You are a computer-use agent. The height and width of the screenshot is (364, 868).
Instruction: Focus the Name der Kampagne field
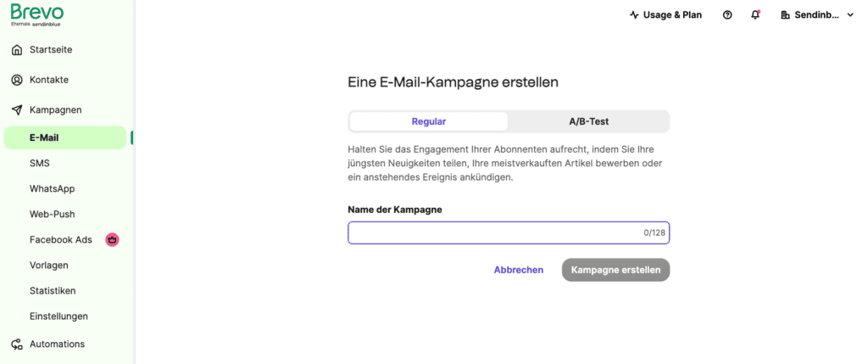[x=509, y=232]
